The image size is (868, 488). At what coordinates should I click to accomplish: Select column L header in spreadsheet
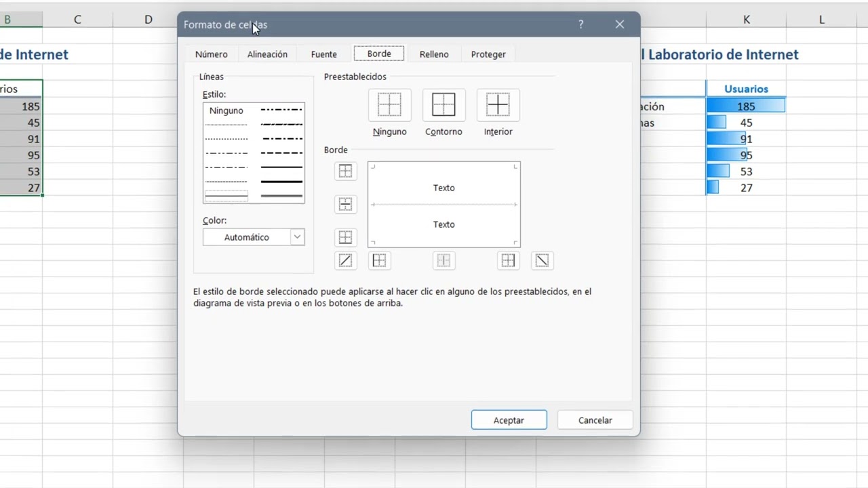[821, 20]
